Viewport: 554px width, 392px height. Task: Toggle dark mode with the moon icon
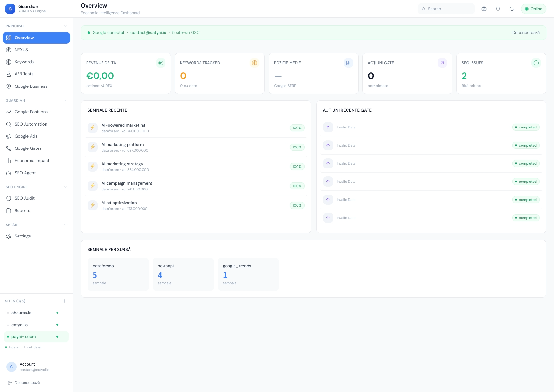(x=512, y=9)
